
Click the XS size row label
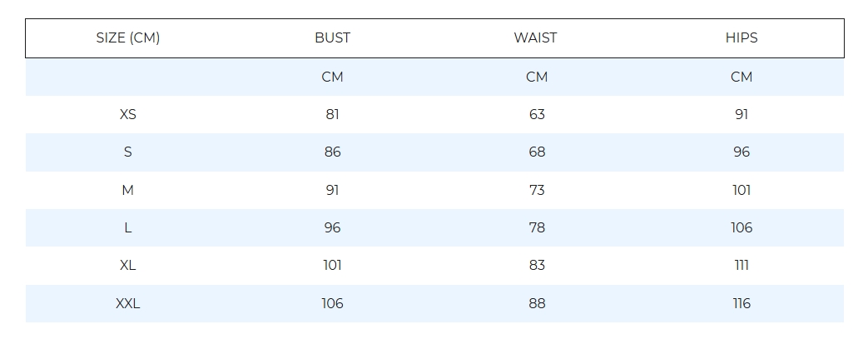pos(128,115)
